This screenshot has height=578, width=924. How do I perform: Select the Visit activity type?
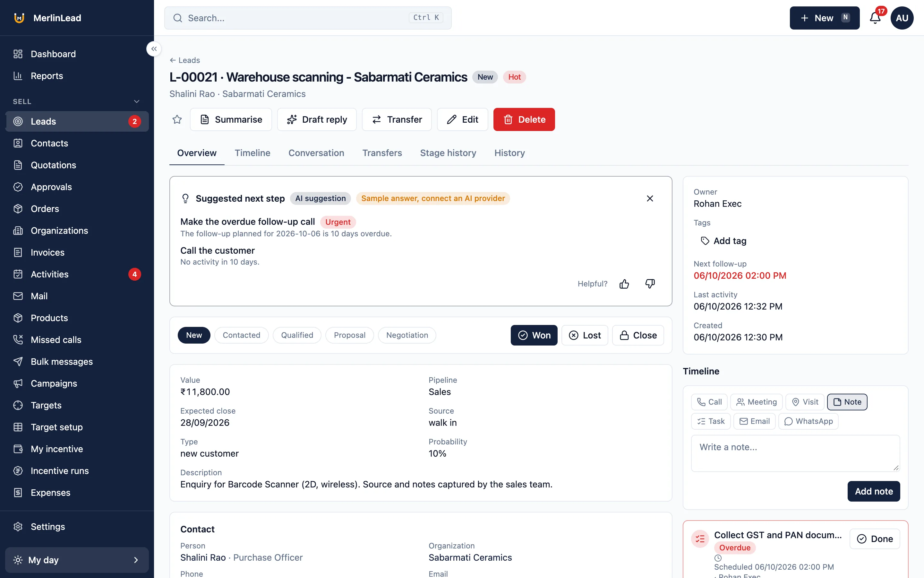point(805,402)
